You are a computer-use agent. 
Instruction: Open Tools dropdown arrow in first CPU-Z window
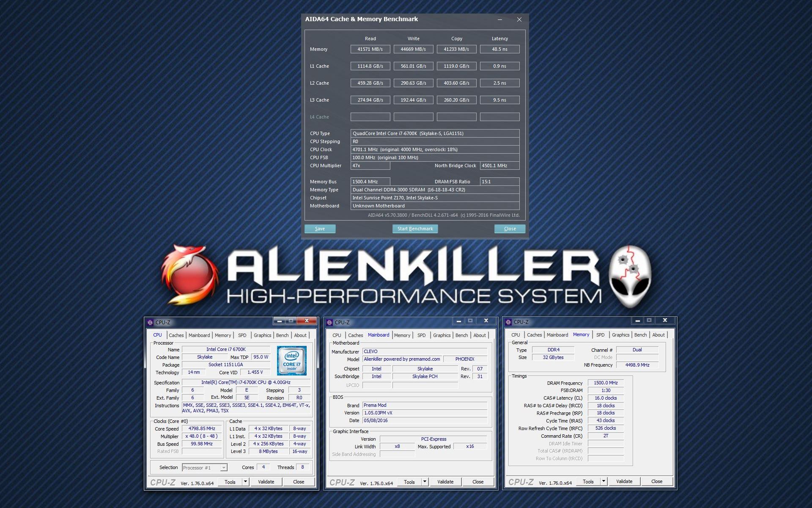click(245, 482)
